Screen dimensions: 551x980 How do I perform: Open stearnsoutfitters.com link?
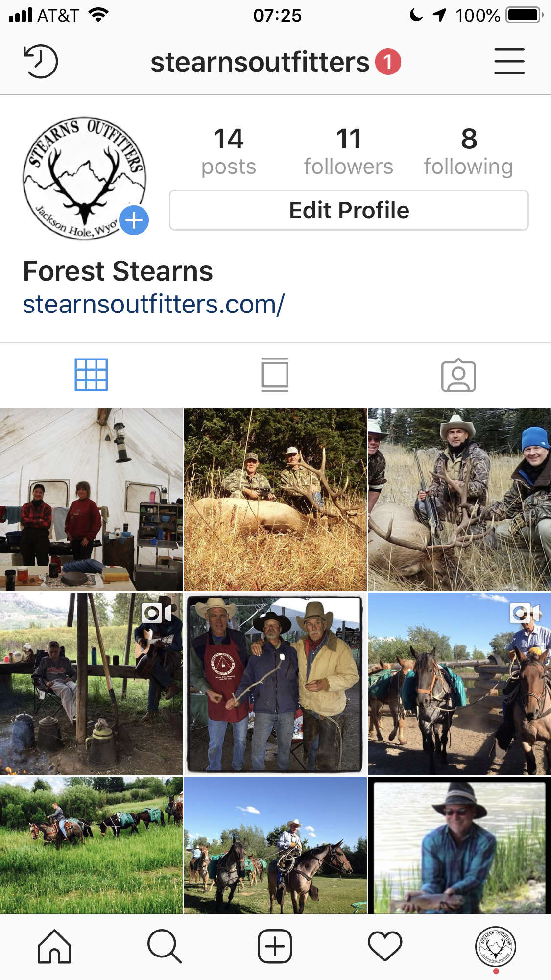pyautogui.click(x=154, y=304)
